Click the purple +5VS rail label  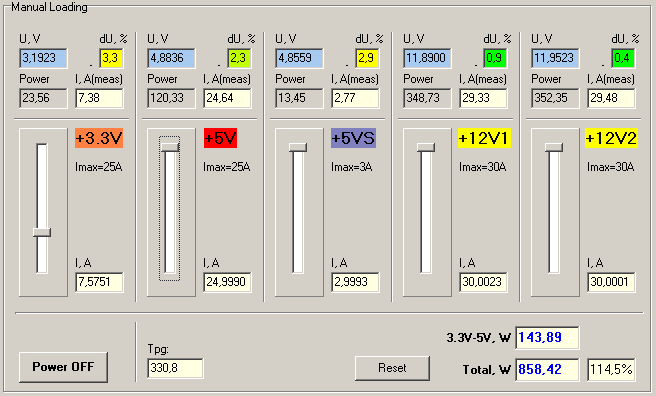tap(354, 138)
